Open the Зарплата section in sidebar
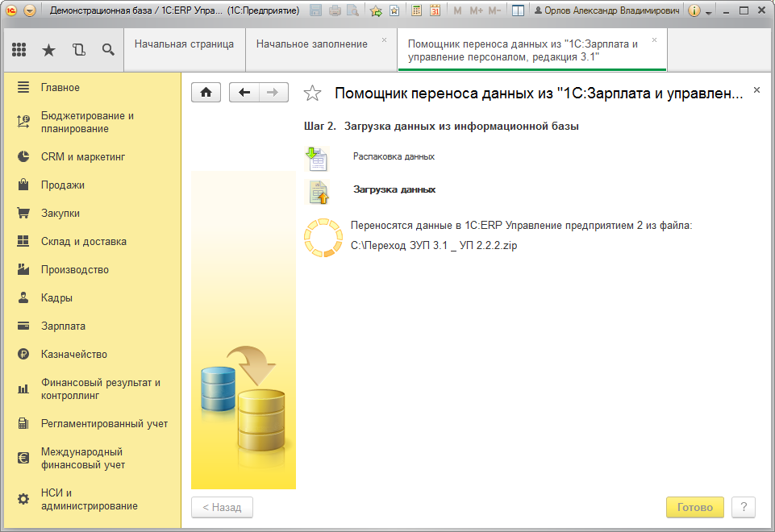This screenshot has width=775, height=532. pos(63,326)
